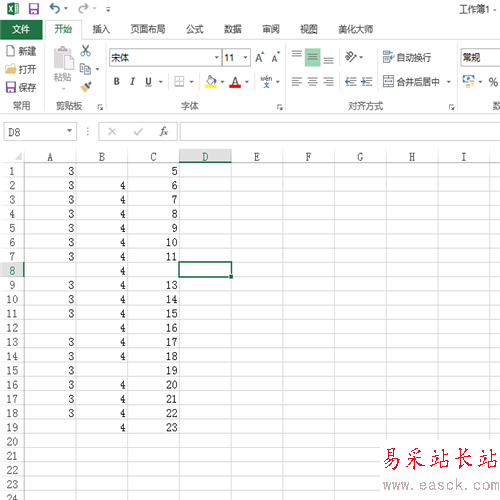Image resolution: width=500 pixels, height=500 pixels.
Task: Toggle middle vertical alignment
Action: pos(313,57)
